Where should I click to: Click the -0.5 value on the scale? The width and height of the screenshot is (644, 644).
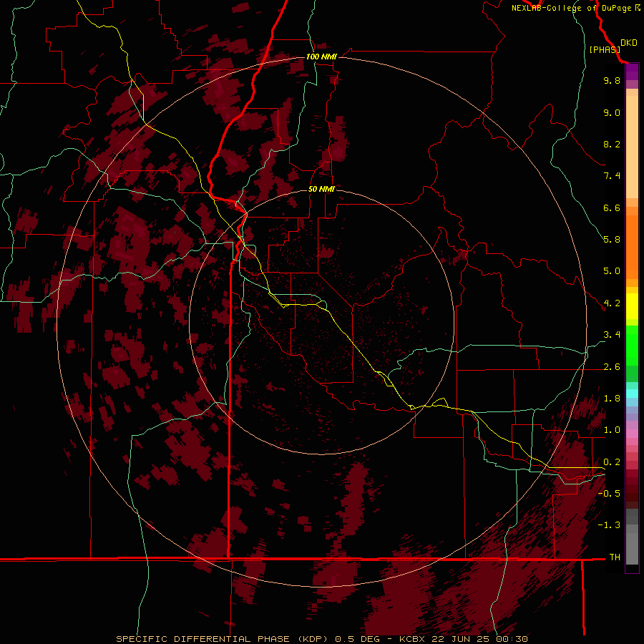click(610, 494)
